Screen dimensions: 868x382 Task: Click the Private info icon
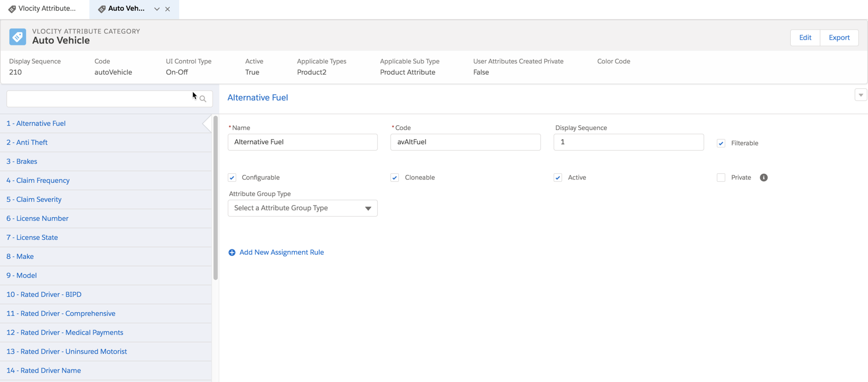[763, 178]
